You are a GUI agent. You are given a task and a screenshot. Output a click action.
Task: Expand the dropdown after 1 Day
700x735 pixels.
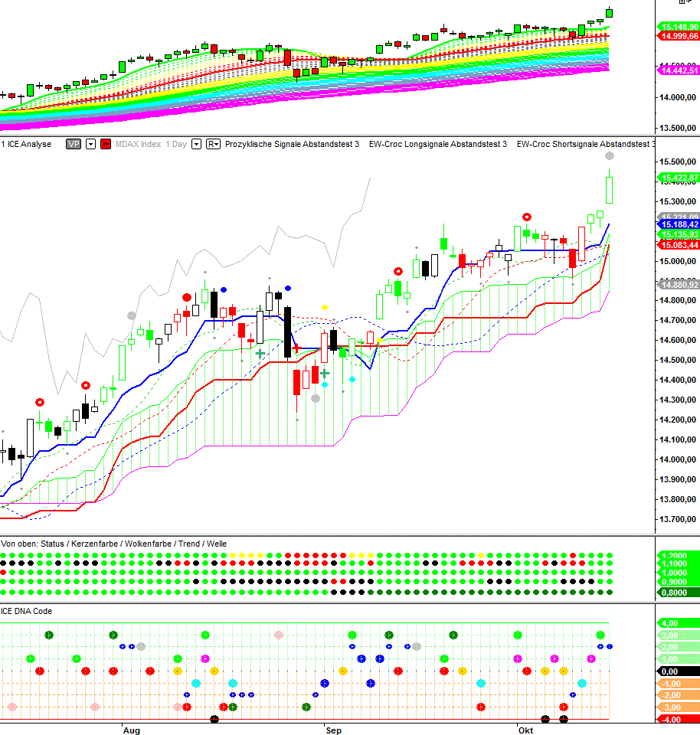(x=196, y=144)
